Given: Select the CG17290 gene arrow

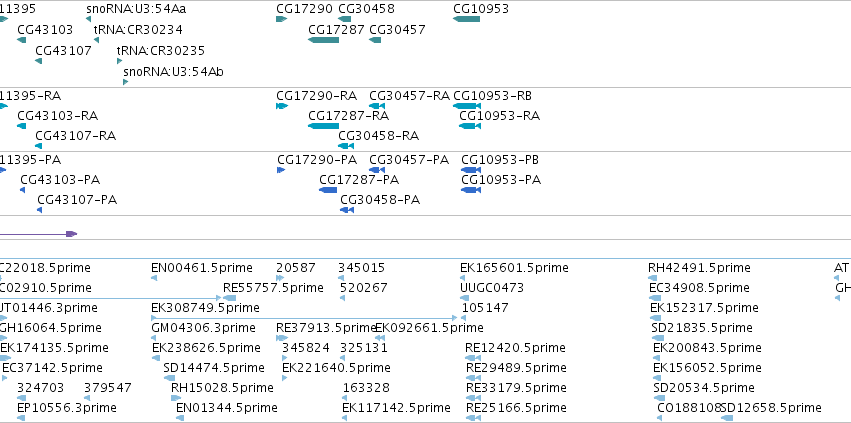Looking at the screenshot, I should (x=281, y=20).
